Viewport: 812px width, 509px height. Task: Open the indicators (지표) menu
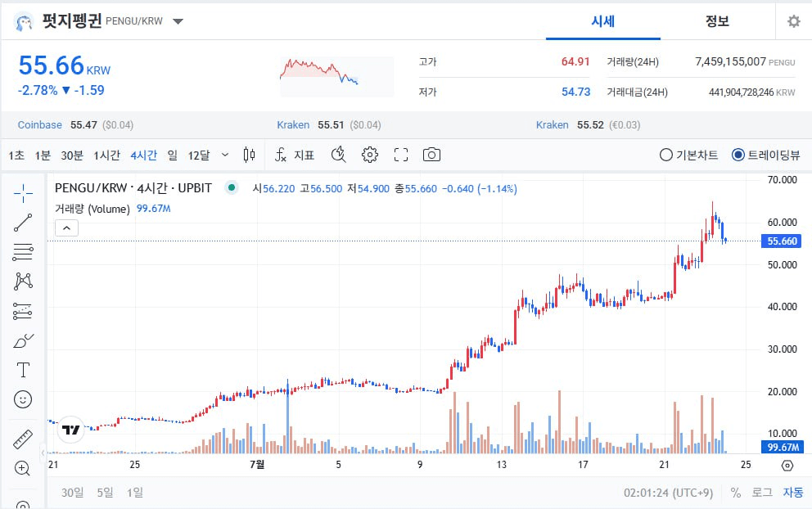294,155
